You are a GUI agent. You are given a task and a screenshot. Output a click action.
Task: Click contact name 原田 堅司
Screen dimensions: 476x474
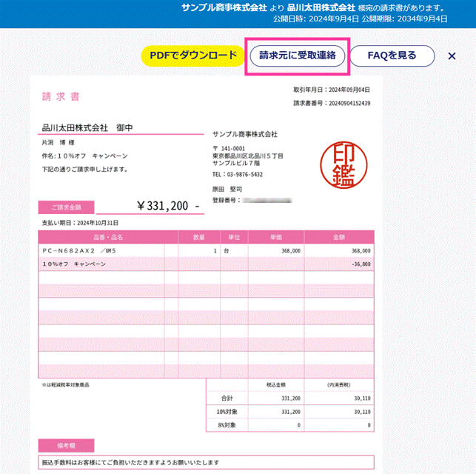tap(227, 189)
